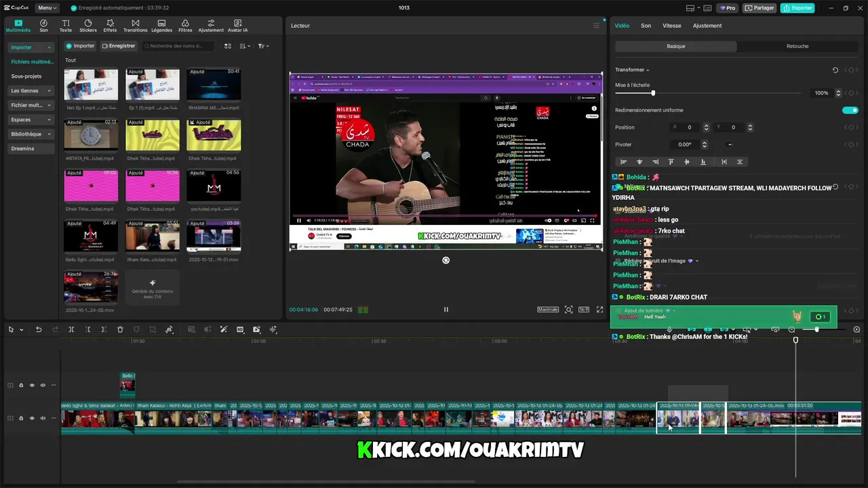The height and width of the screenshot is (488, 868).
Task: Click align bottom icon in Transformer panel
Action: coord(703,162)
